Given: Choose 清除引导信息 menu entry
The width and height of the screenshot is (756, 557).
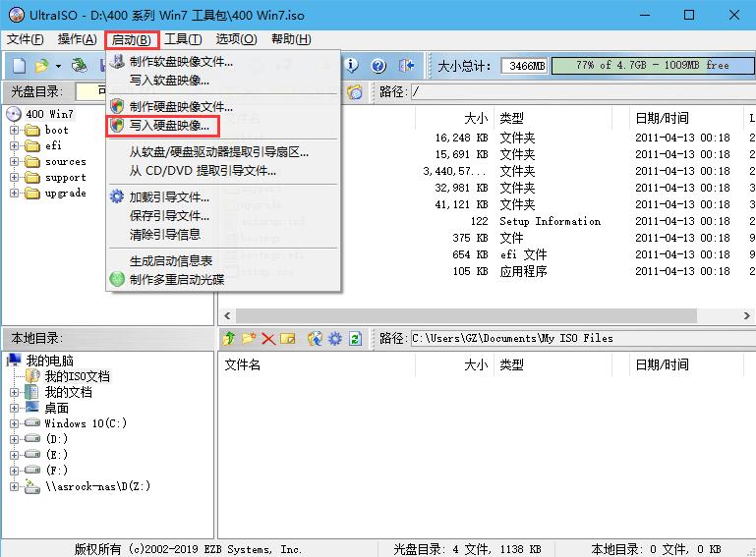Looking at the screenshot, I should (223, 235).
